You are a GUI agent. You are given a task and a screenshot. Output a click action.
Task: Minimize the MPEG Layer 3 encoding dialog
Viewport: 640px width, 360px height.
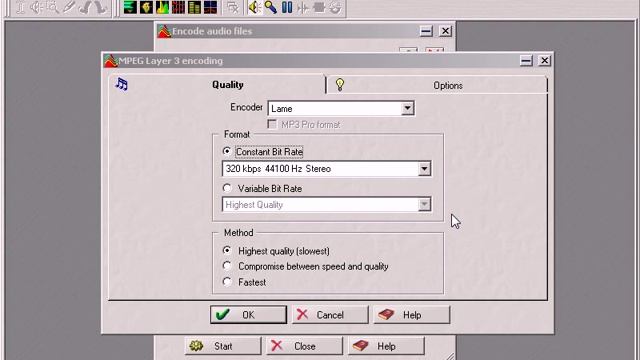coord(526,60)
